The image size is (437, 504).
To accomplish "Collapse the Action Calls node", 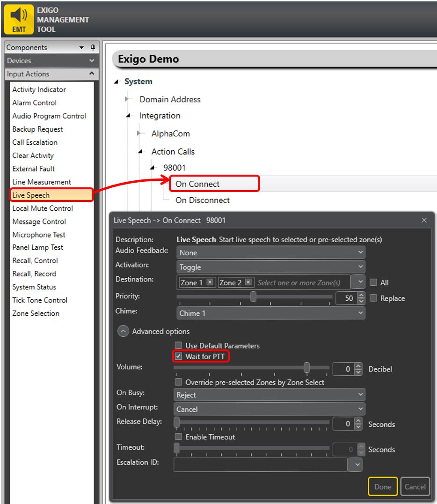I will click(140, 152).
